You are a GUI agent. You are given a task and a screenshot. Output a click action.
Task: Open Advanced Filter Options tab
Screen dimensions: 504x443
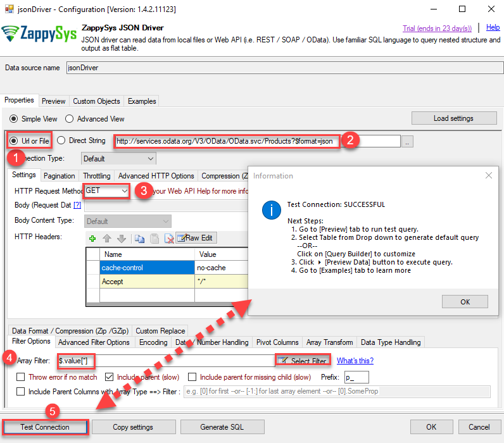[x=94, y=342]
